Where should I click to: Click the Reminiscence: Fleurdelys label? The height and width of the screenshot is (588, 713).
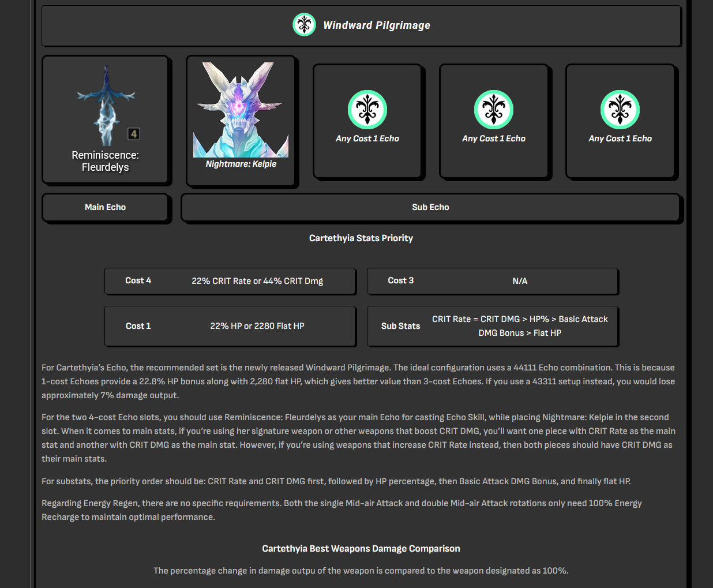[106, 161]
